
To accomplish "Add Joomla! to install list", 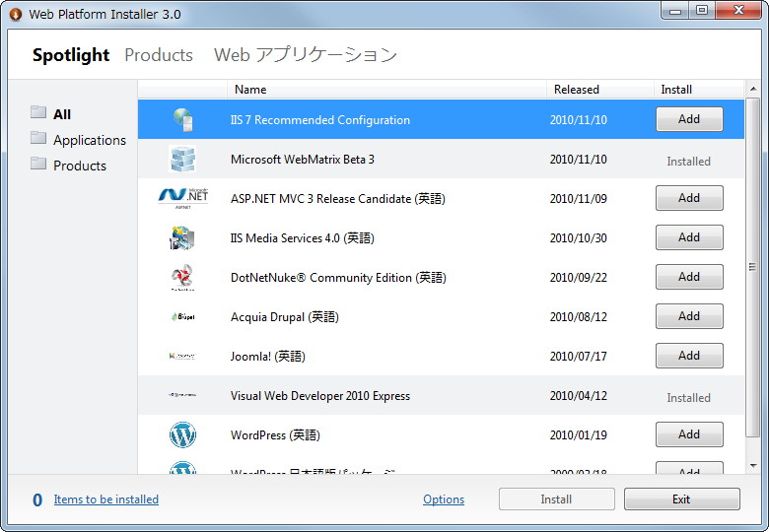I will tap(689, 356).
